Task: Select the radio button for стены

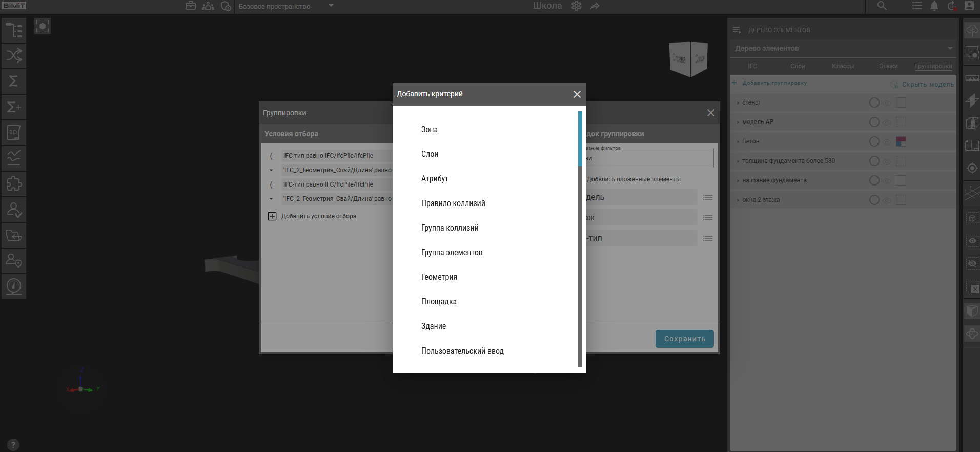Action: click(874, 102)
